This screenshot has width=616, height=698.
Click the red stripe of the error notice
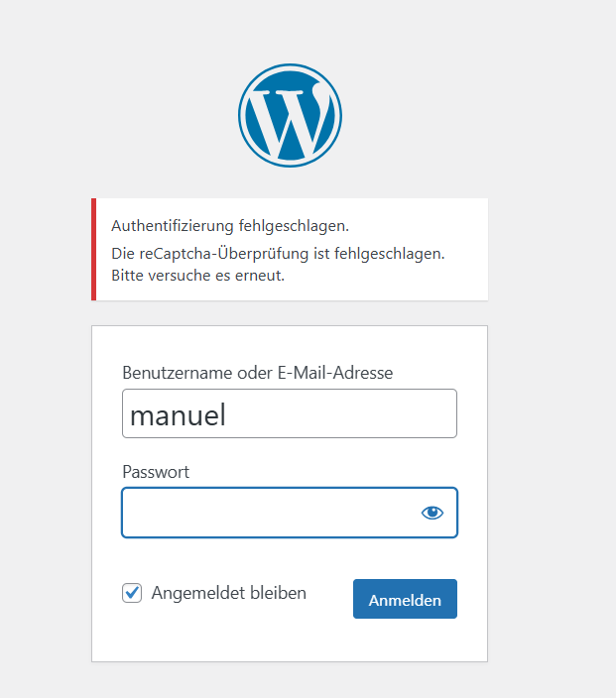[94, 249]
